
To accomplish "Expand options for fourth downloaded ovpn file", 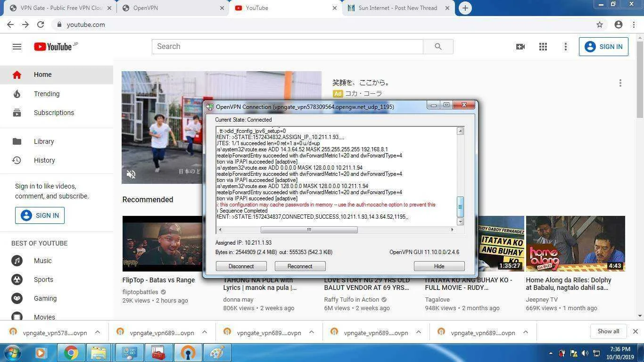I will (x=419, y=332).
